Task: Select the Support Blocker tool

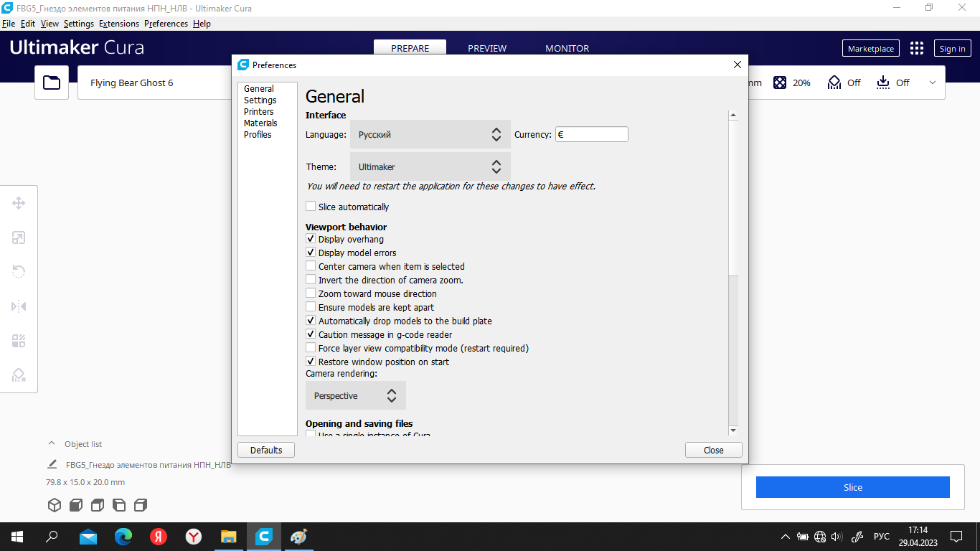Action: [x=19, y=375]
